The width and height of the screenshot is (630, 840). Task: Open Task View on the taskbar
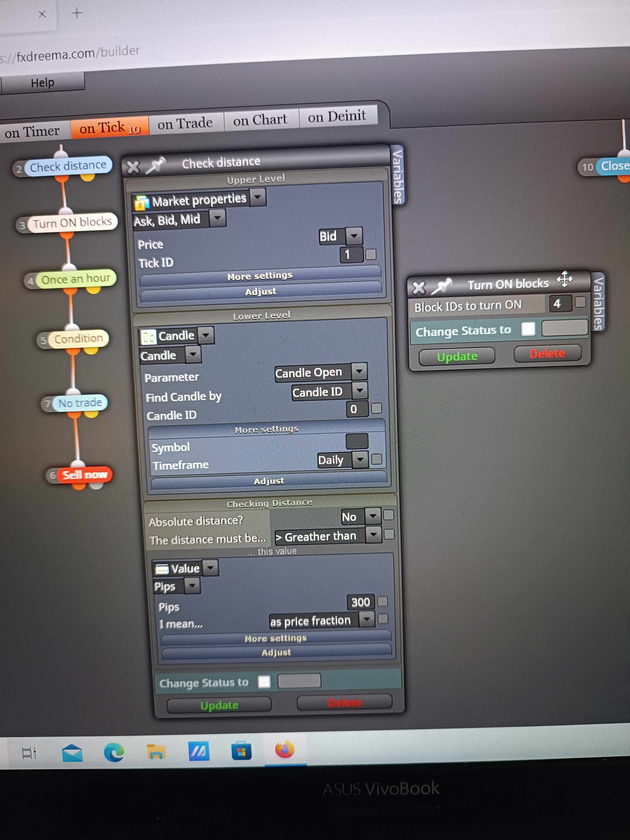[29, 753]
